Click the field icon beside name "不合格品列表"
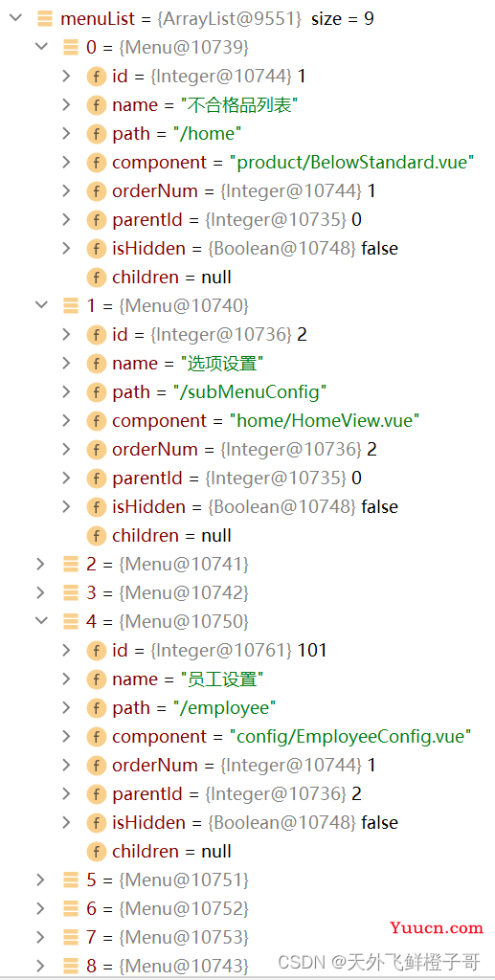The height and width of the screenshot is (980, 495). (x=97, y=105)
